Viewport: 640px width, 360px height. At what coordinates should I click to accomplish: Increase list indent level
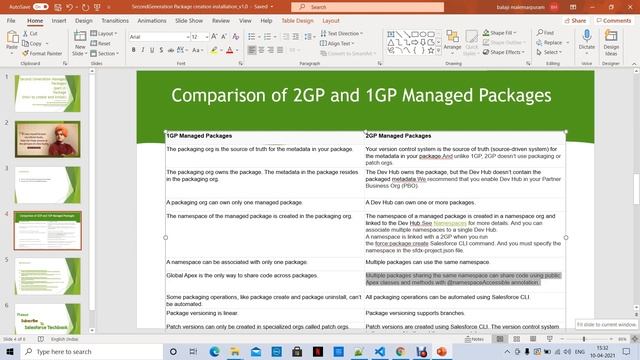[296, 37]
